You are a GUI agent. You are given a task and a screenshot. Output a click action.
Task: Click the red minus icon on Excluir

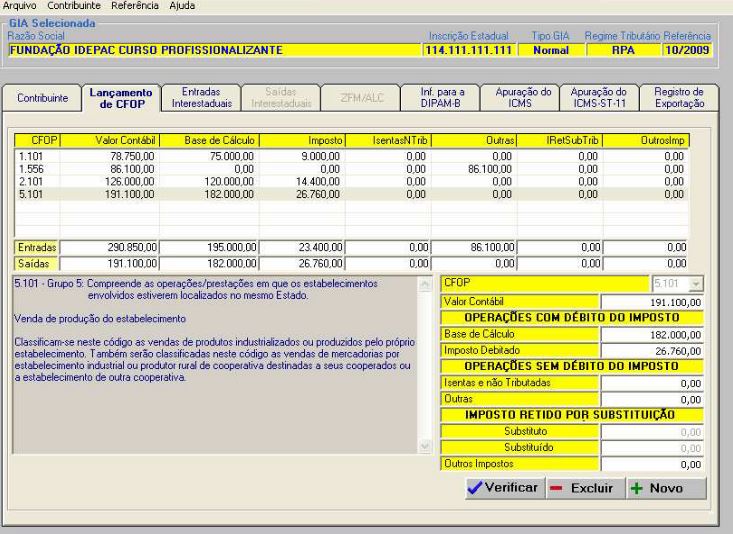(x=556, y=488)
